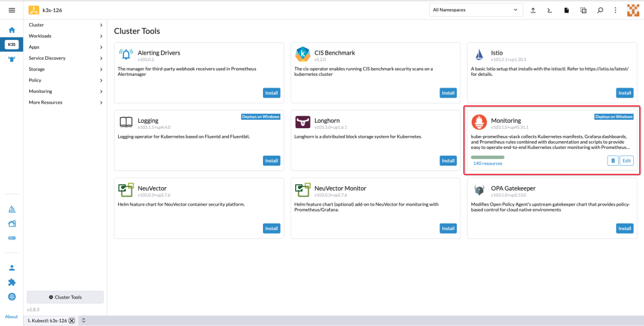
Task: Expand the Policy menu chevron
Action: pos(101,80)
